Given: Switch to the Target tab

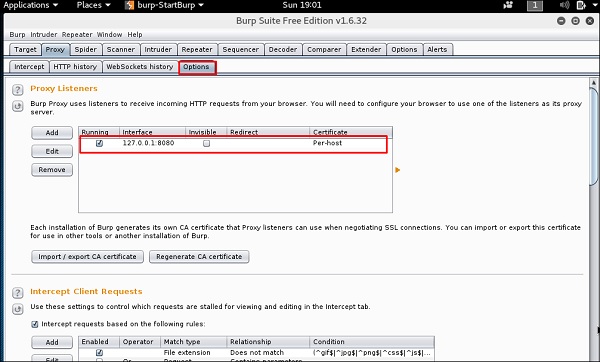Looking at the screenshot, I should click(25, 49).
